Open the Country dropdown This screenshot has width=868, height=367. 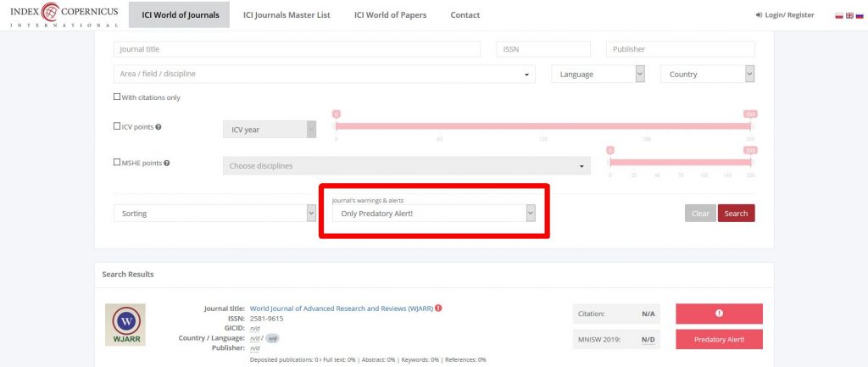coord(708,75)
